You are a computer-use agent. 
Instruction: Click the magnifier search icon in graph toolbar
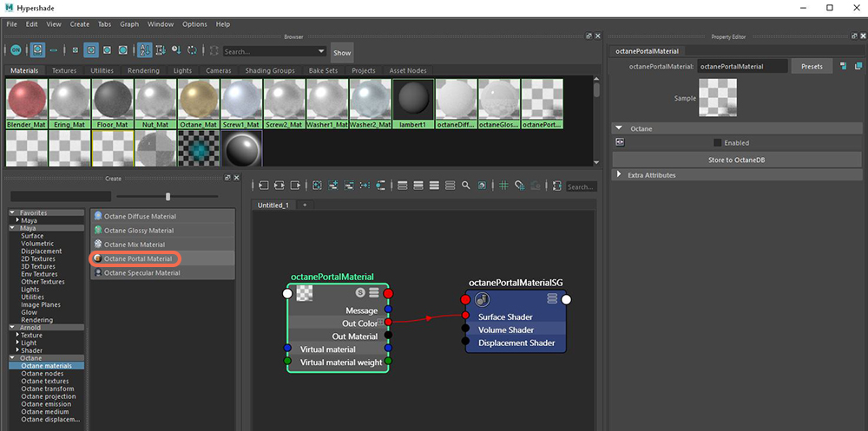(466, 186)
